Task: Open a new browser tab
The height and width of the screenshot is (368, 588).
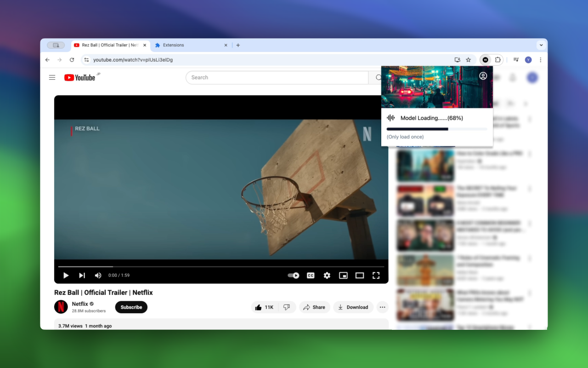Action: pos(238,45)
